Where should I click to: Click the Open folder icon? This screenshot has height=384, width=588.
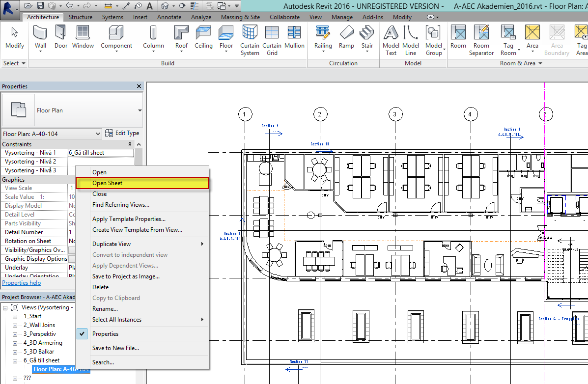pyautogui.click(x=28, y=5)
